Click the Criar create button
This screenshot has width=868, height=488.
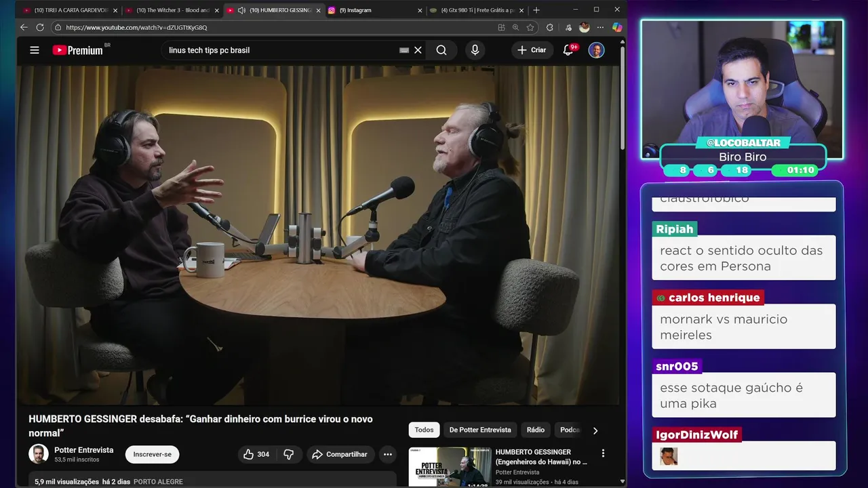(532, 50)
